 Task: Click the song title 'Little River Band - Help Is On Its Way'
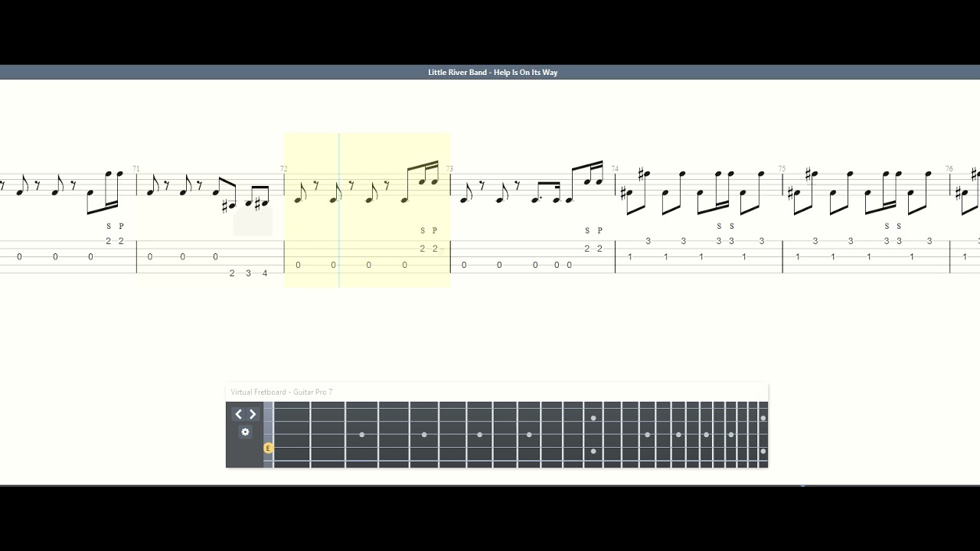[492, 72]
